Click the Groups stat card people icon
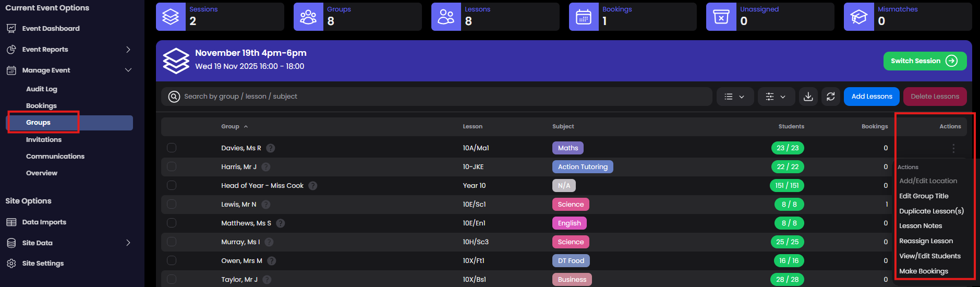 click(x=308, y=17)
